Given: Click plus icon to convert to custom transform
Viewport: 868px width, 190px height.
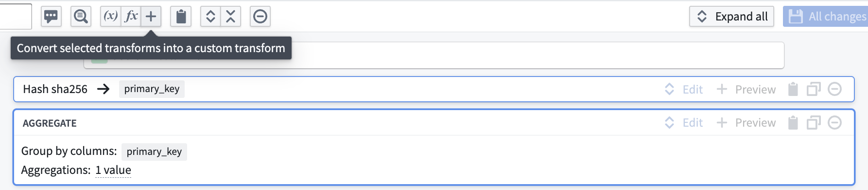Looking at the screenshot, I should tap(151, 17).
